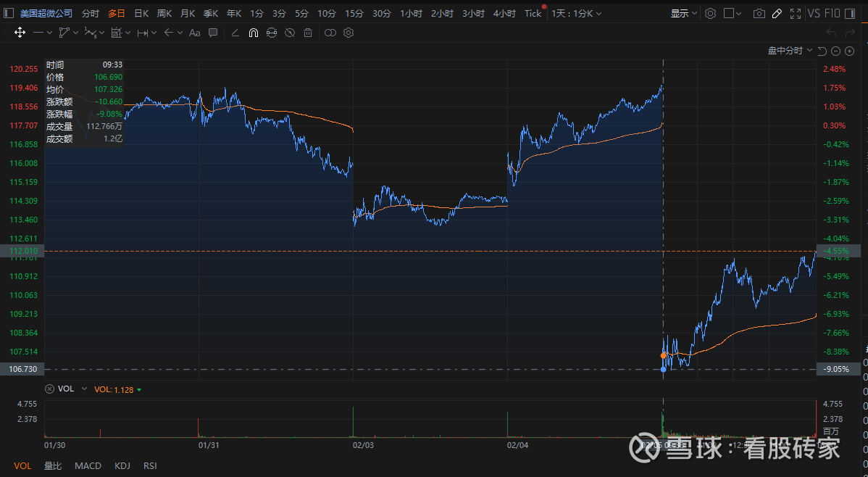Reset the chart zoom with curved arrow
868x477 pixels.
tap(822, 51)
